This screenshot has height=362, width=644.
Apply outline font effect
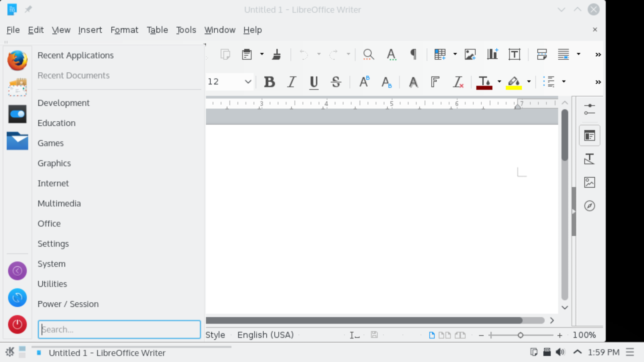tap(435, 82)
